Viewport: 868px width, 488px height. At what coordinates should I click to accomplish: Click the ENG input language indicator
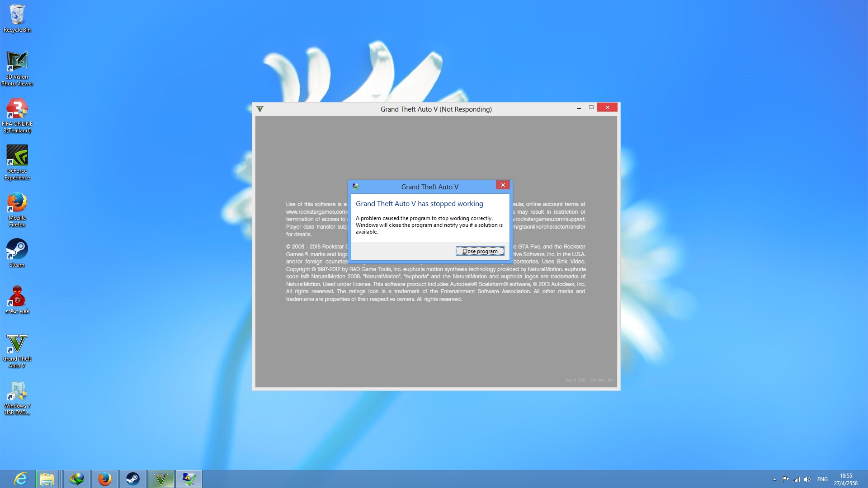click(x=822, y=479)
